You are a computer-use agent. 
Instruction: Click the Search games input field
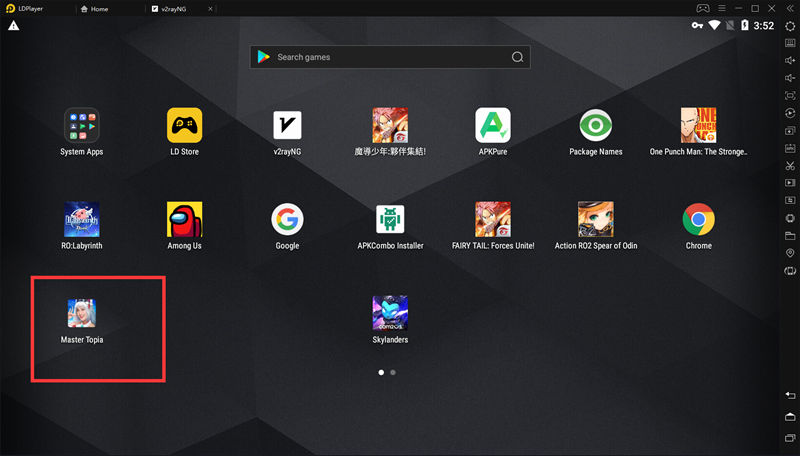[x=390, y=57]
